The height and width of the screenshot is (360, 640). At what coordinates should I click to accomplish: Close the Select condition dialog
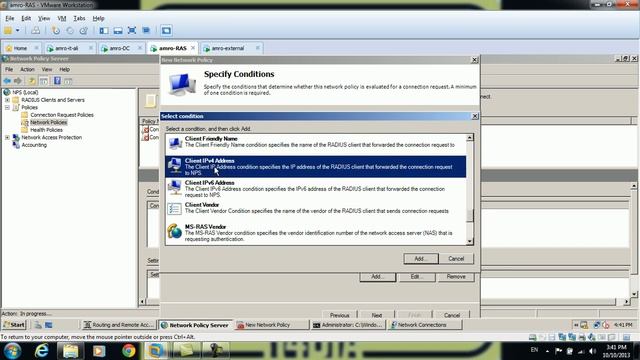coord(475,116)
